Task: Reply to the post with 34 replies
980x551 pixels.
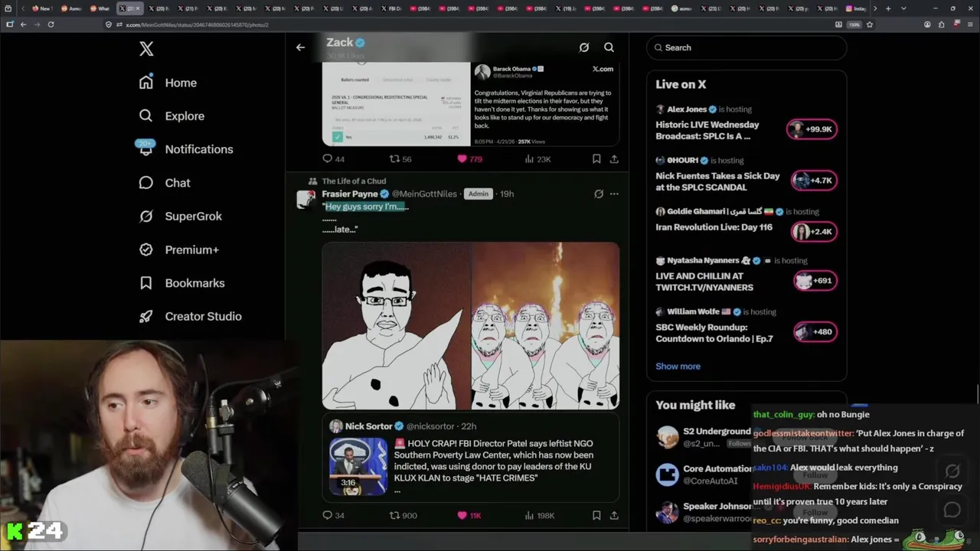Action: click(x=333, y=516)
